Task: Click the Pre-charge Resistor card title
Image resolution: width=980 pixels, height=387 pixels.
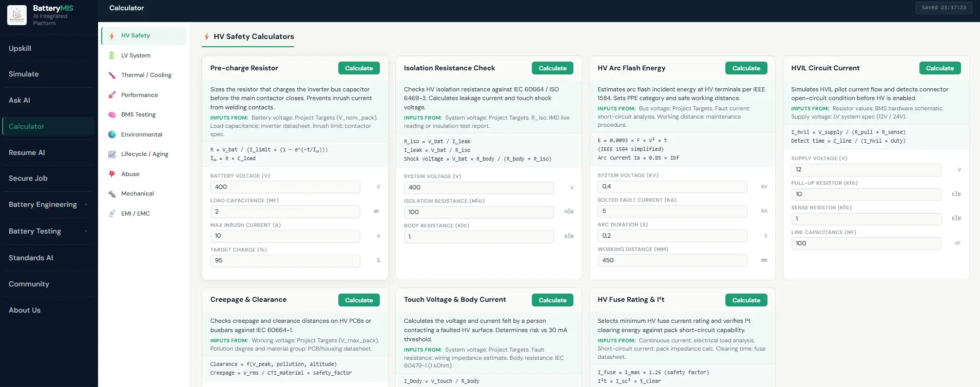Action: [244, 68]
